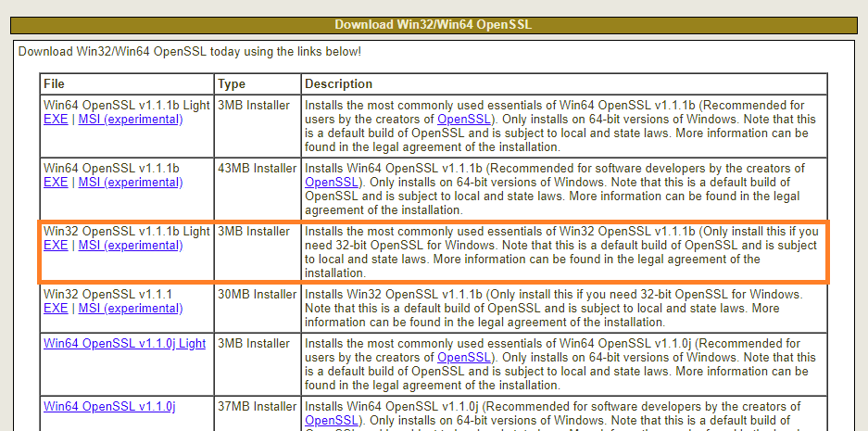Click the 'Download Win32/Win64 OpenSSL' header bar
Screen dimensions: 868x431
[x=434, y=25]
